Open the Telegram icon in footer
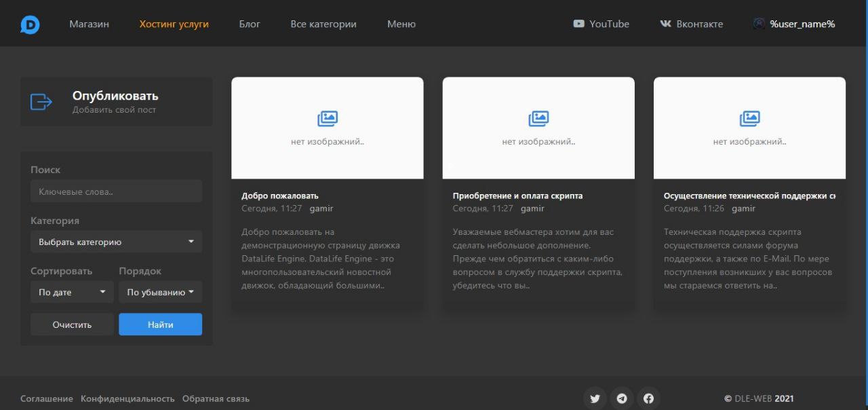 coord(621,398)
